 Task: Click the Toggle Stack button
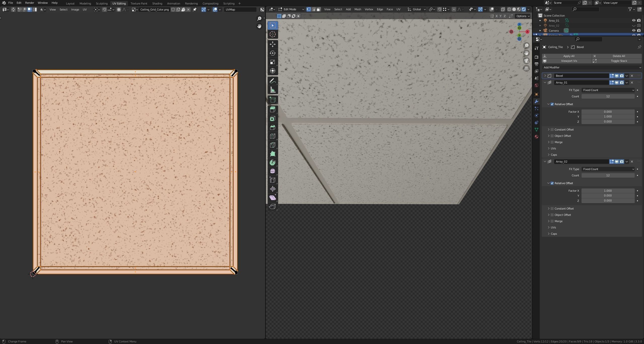[617, 61]
